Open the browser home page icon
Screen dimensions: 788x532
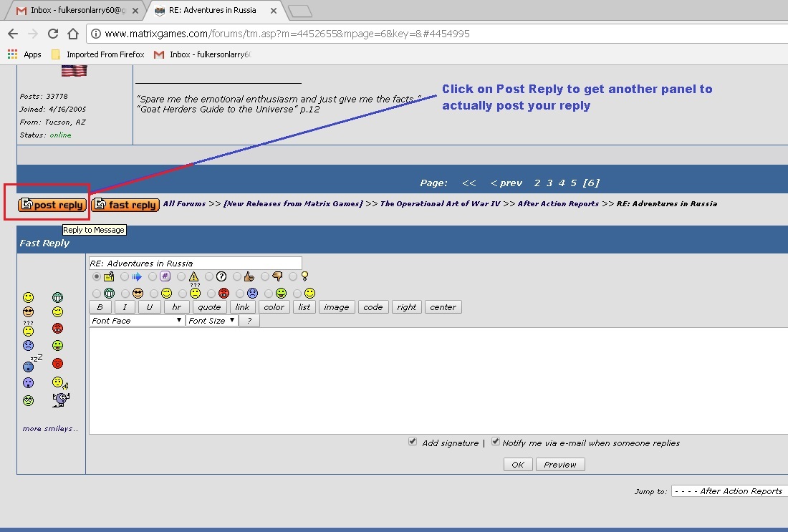73,34
